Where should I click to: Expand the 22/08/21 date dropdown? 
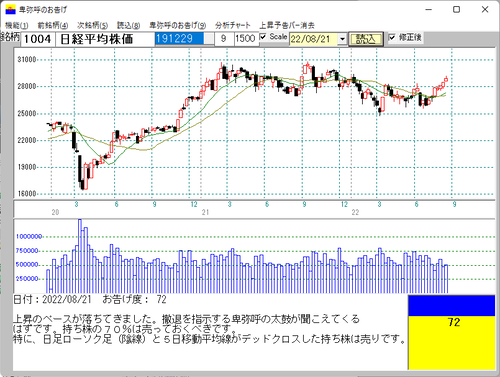[x=342, y=39]
